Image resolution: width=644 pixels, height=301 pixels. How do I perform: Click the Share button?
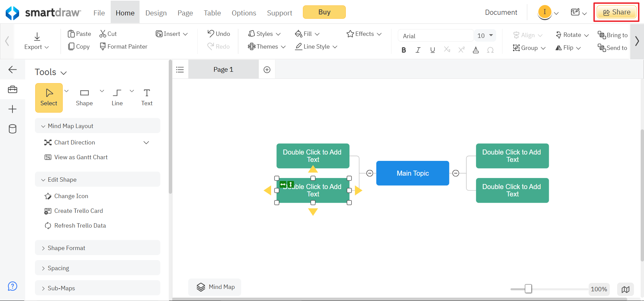coord(616,12)
